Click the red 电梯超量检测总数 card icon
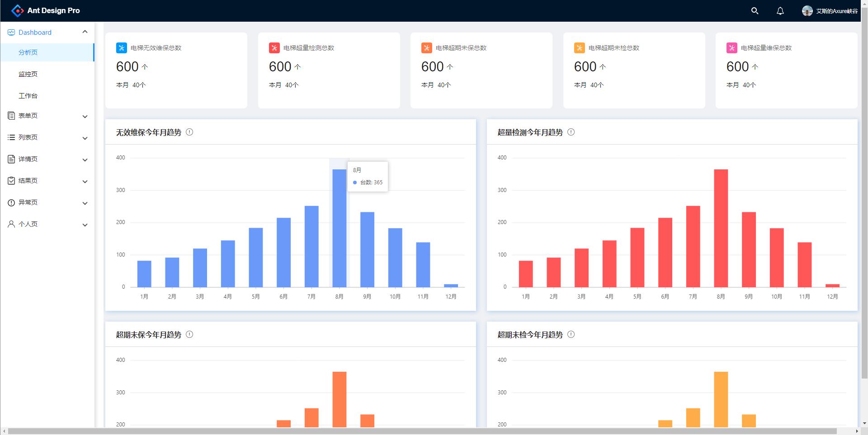Screen dimensions: 868x435 click(274, 48)
